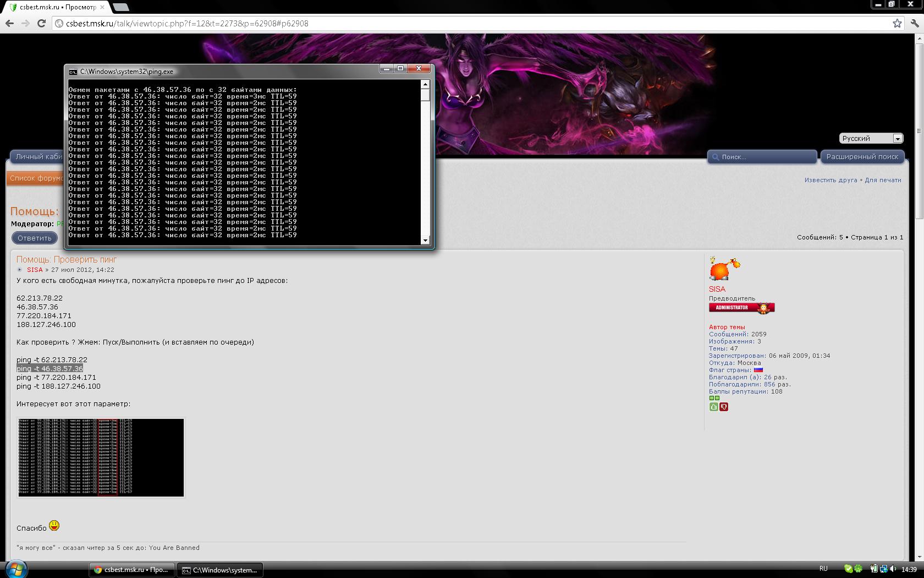Click the volume speaker icon in tray
924x578 pixels.
coord(893,569)
